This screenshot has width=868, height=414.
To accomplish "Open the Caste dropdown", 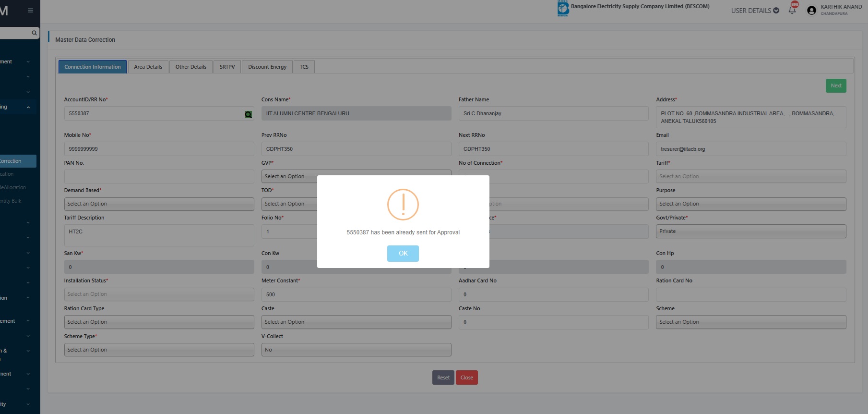I will click(356, 322).
